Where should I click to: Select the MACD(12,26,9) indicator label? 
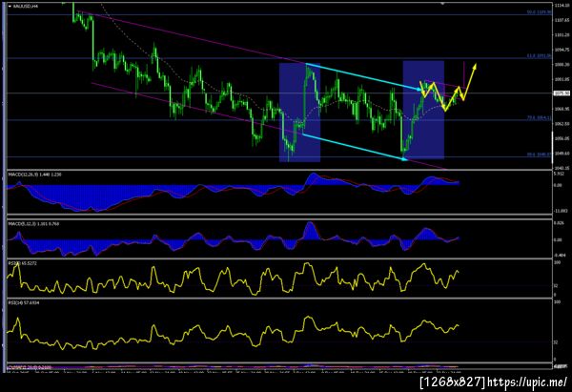point(34,175)
